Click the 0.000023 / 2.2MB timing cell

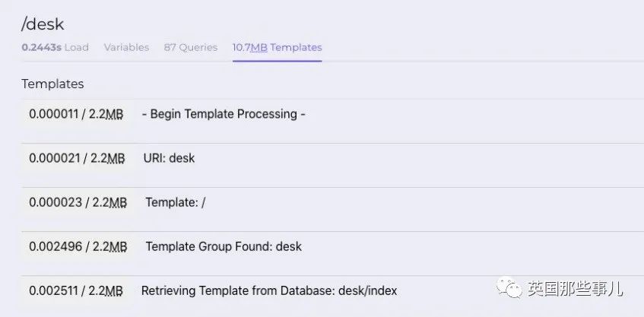point(78,202)
